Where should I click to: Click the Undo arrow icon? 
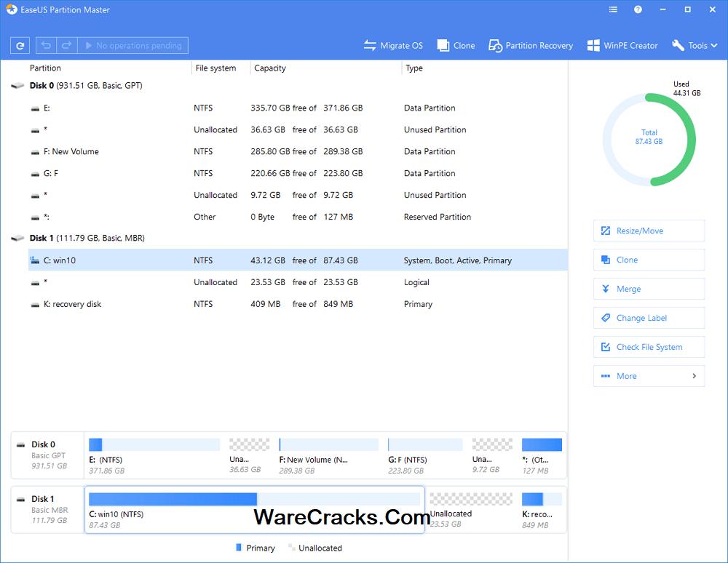(47, 45)
